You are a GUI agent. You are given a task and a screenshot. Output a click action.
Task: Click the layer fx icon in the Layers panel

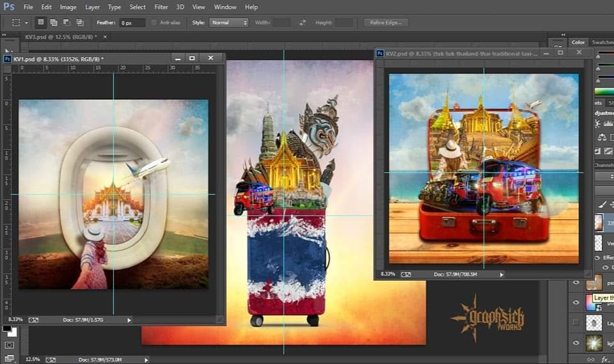(x=604, y=359)
